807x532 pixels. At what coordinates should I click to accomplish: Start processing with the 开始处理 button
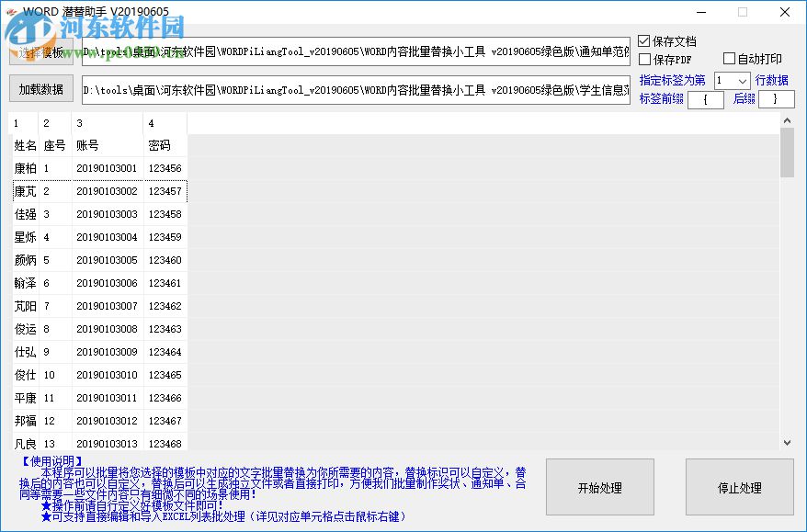click(599, 487)
